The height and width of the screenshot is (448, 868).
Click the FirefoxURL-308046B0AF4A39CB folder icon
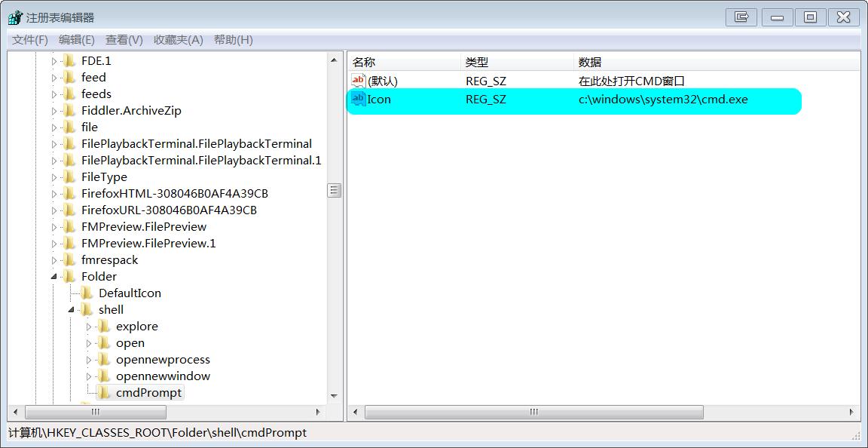pos(69,210)
